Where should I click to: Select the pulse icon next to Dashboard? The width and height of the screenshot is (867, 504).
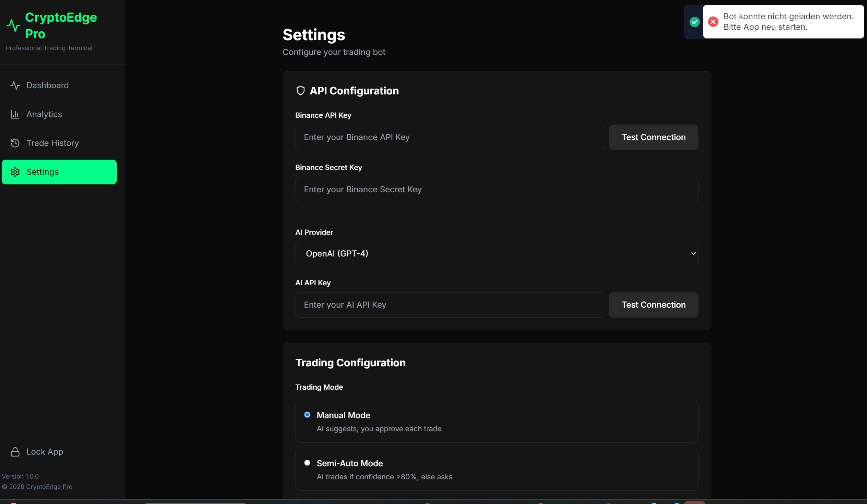pyautogui.click(x=15, y=85)
